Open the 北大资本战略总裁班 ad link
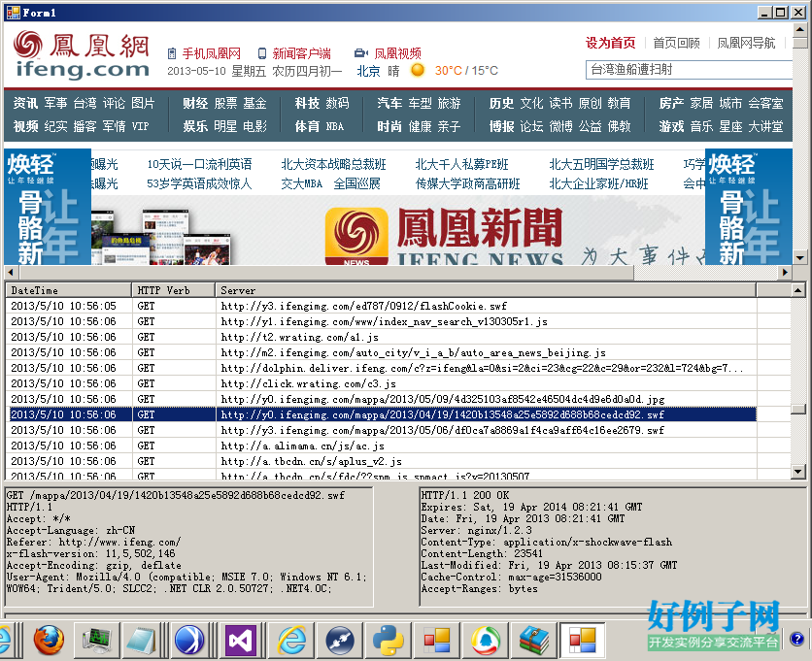Viewport: 812px width, 661px height. (x=333, y=164)
